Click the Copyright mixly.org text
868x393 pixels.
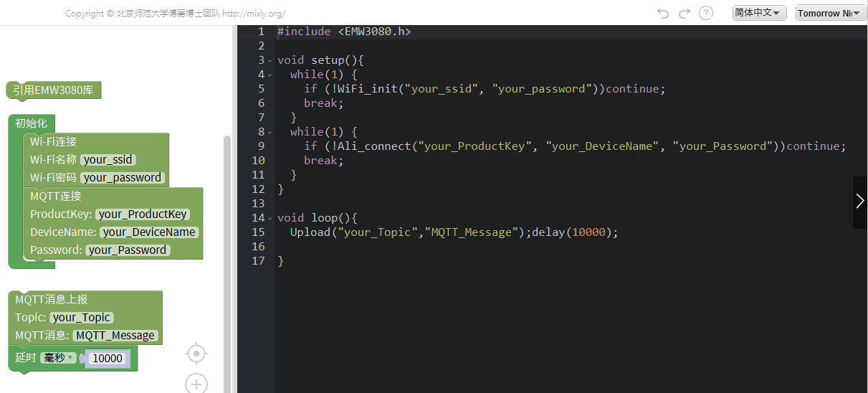pyautogui.click(x=176, y=14)
